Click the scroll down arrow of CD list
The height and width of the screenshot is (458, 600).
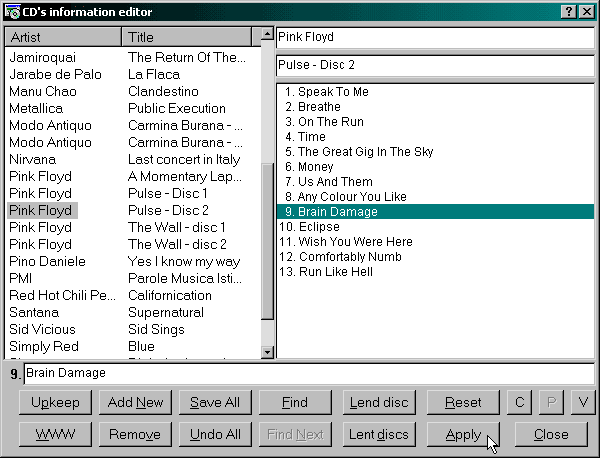267,352
